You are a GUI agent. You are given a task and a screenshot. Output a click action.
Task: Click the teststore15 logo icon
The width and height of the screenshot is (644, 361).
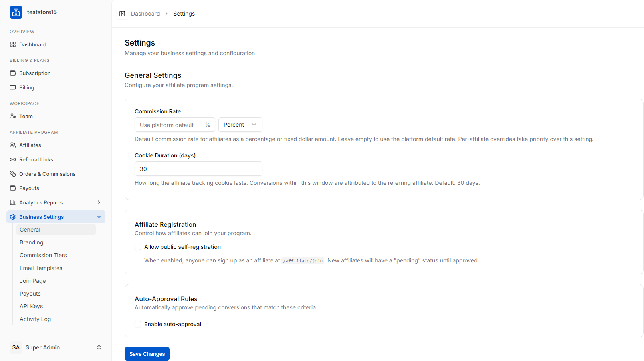pyautogui.click(x=16, y=12)
